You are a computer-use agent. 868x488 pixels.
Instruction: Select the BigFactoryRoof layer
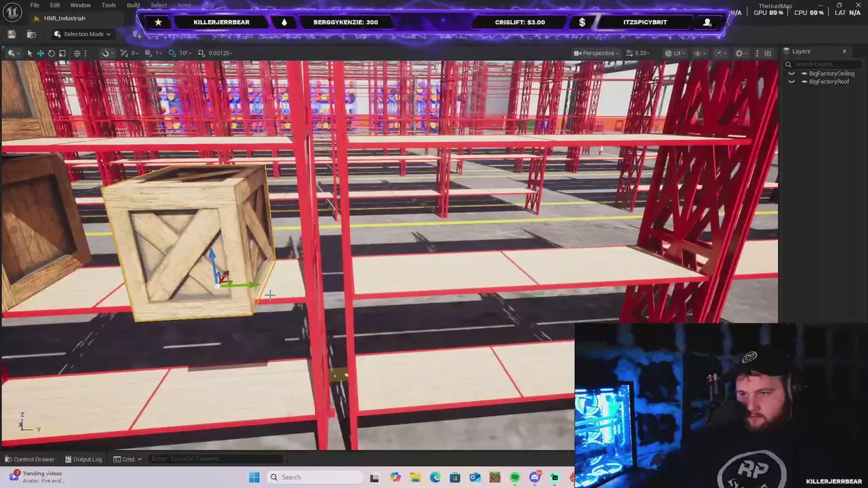pos(828,81)
